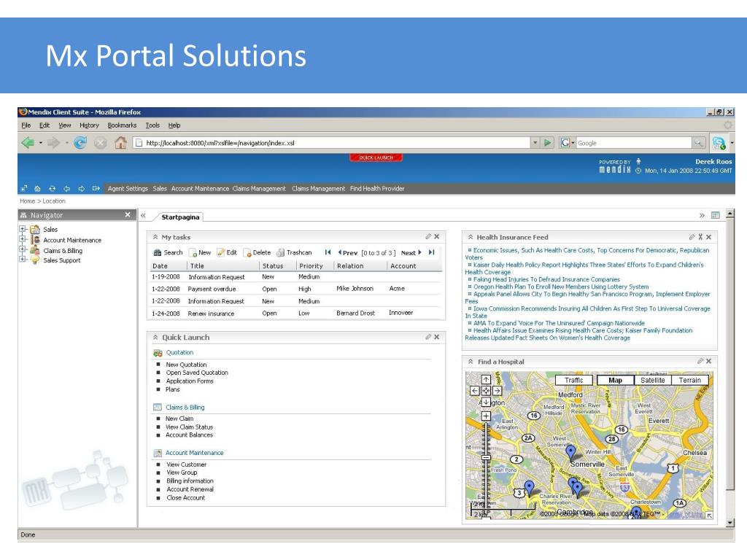The image size is (747, 560).
Task: Click the pencil icon on Quick Launch panel
Action: pyautogui.click(x=428, y=337)
